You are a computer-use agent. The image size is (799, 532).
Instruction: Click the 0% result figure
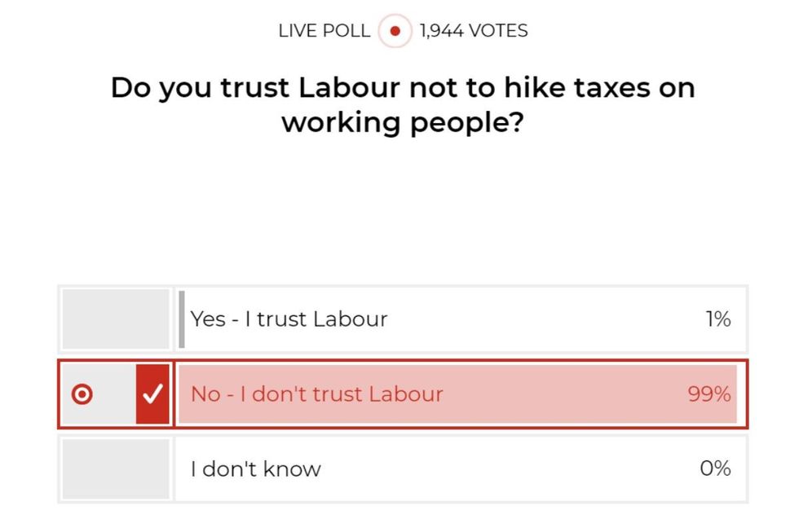pos(715,468)
